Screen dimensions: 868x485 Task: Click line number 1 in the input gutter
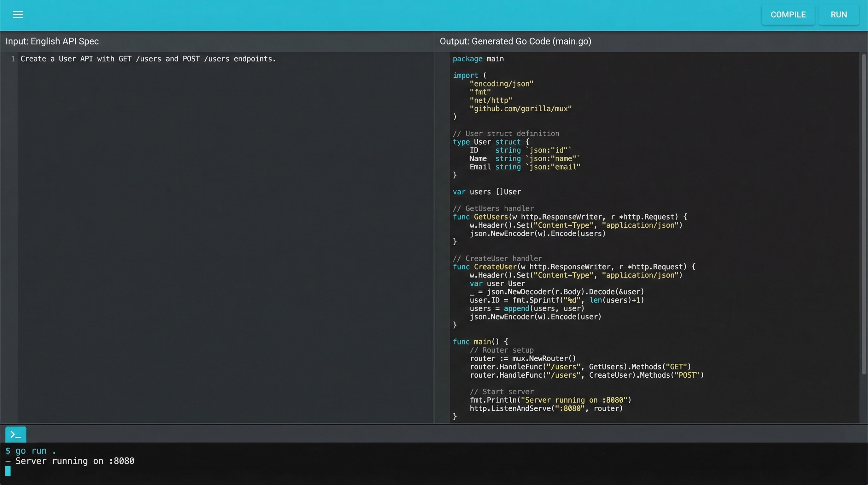[13, 59]
